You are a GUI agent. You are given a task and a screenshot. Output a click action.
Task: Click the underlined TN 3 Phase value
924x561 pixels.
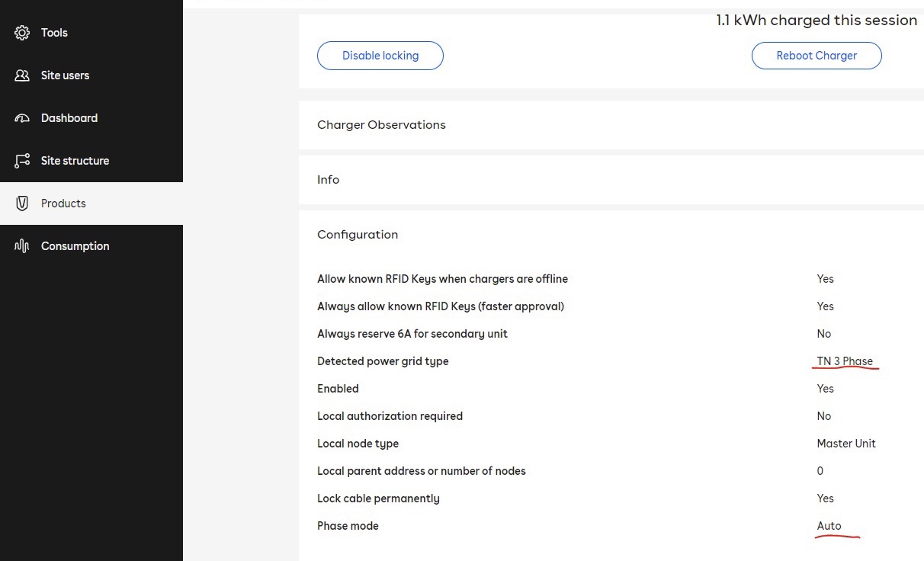845,361
